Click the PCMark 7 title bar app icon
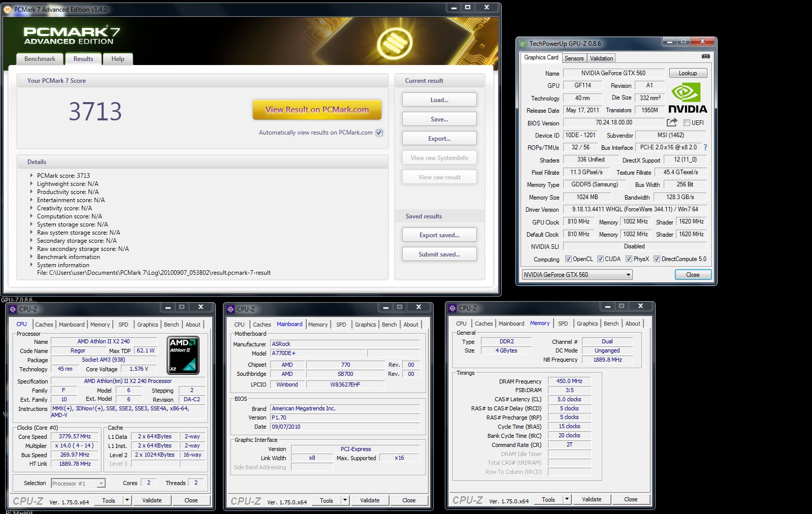Image resolution: width=812 pixels, height=514 pixels. pos(8,9)
